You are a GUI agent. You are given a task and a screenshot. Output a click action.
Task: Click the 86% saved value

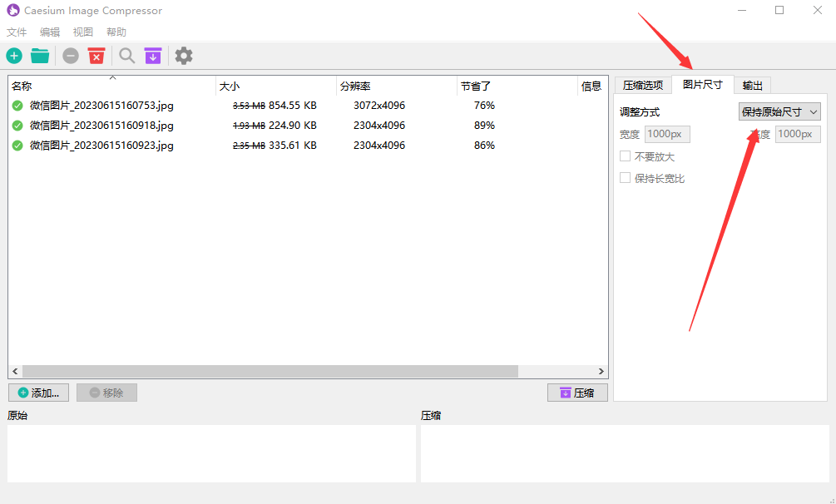[x=484, y=145]
